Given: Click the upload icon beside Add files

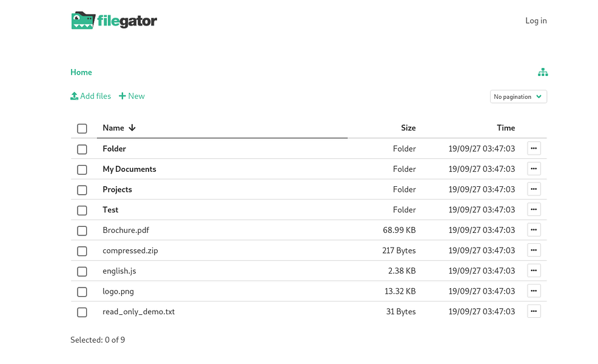Looking at the screenshot, I should [x=73, y=96].
